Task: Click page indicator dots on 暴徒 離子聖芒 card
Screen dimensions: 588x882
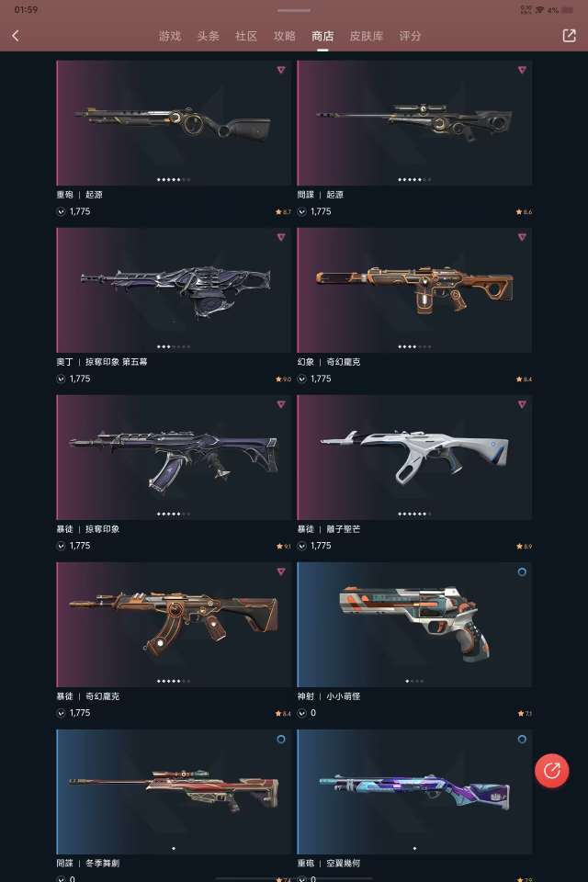Action: point(414,514)
